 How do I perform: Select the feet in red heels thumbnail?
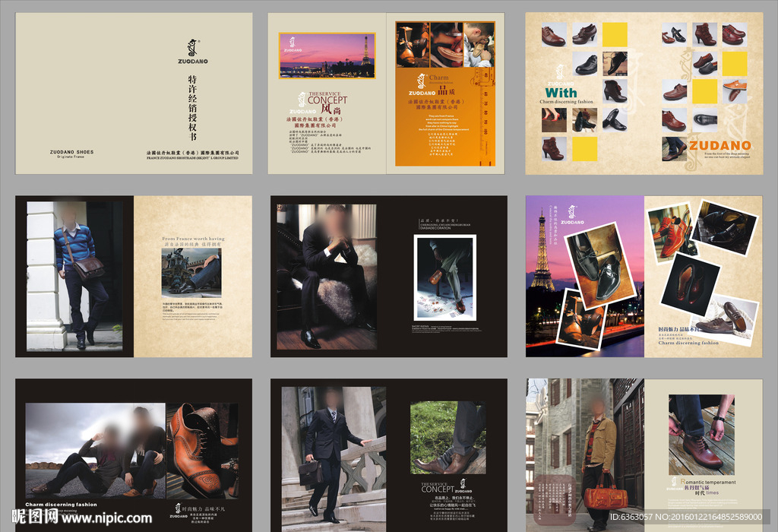[x=554, y=120]
